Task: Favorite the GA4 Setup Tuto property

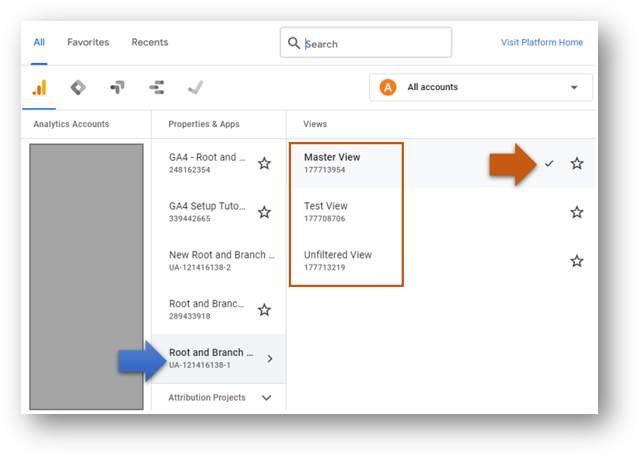Action: point(264,212)
